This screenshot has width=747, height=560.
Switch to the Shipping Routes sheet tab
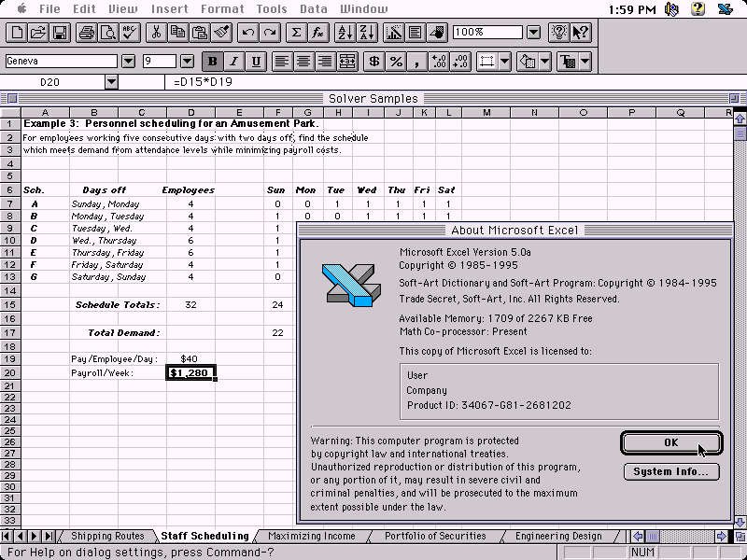pyautogui.click(x=107, y=536)
